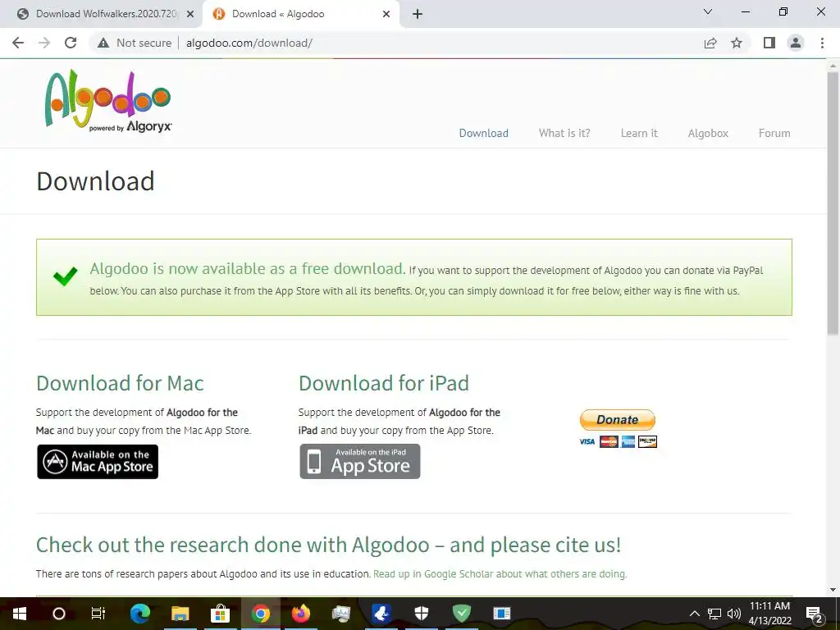Close the Download « Algodoo tab
This screenshot has height=630, width=840.
coord(386,14)
